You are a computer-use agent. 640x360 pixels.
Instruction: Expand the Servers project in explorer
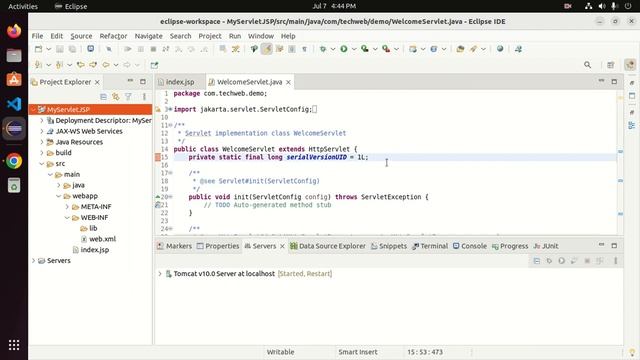[x=33, y=260]
